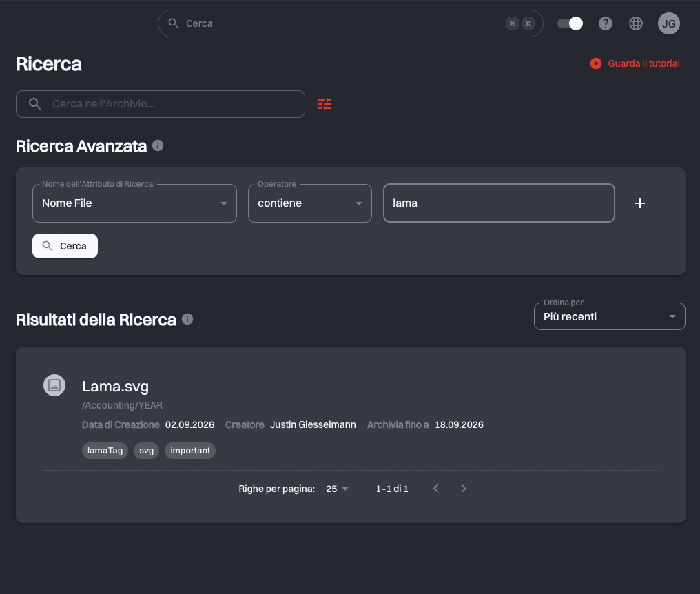This screenshot has width=700, height=594.
Task: Click the important tag chip
Action: coord(190,451)
